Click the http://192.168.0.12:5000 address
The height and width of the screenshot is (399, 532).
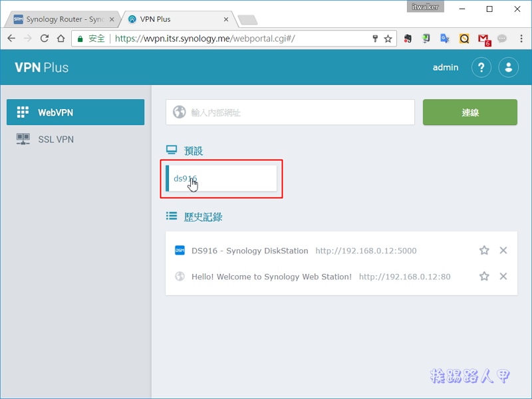click(x=366, y=251)
